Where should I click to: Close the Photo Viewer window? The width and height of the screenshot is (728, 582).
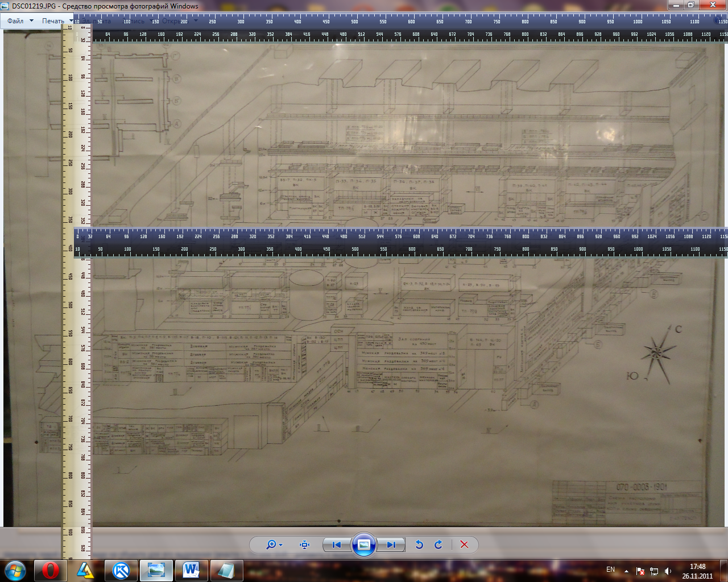point(712,5)
